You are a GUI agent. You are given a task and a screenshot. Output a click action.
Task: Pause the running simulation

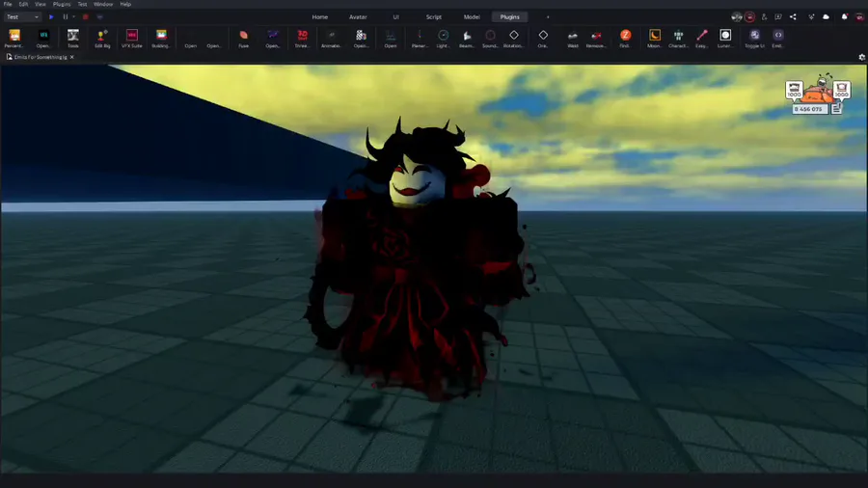point(66,17)
